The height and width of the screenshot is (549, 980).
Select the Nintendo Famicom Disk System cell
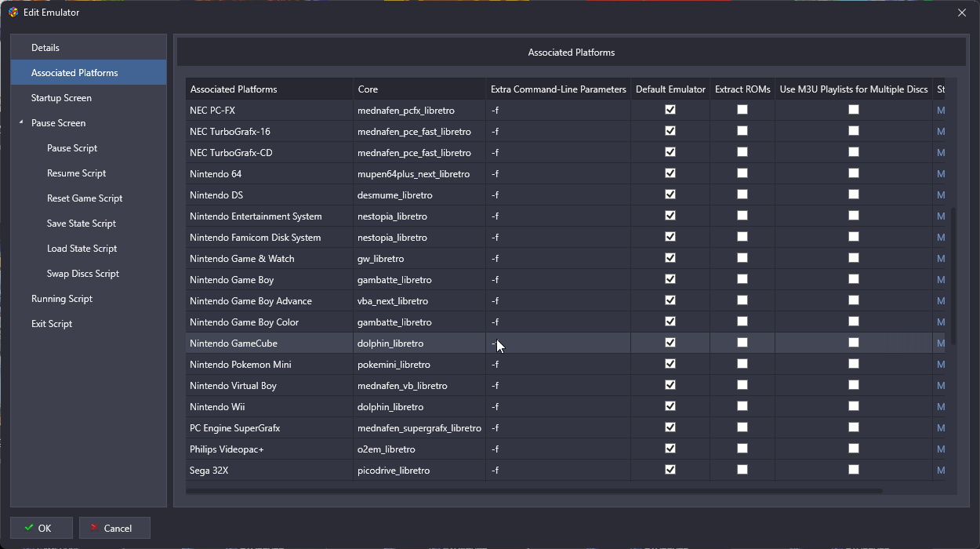tap(270, 238)
